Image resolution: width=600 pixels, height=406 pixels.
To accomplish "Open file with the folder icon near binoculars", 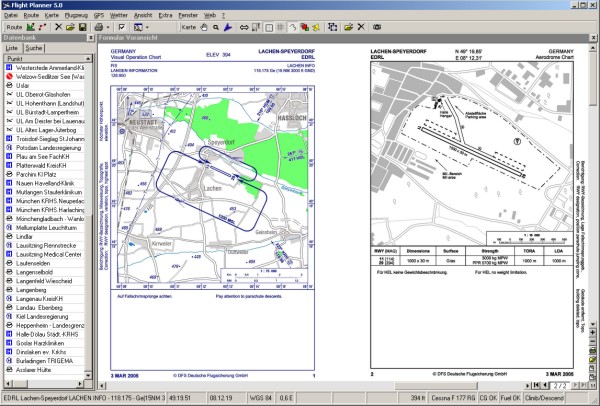I will point(348,27).
